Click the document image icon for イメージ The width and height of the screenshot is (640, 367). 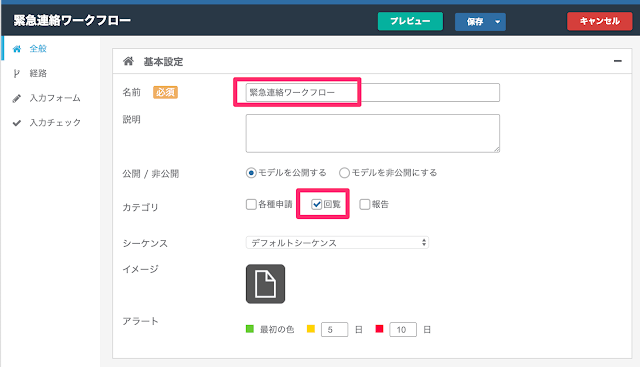tap(265, 284)
